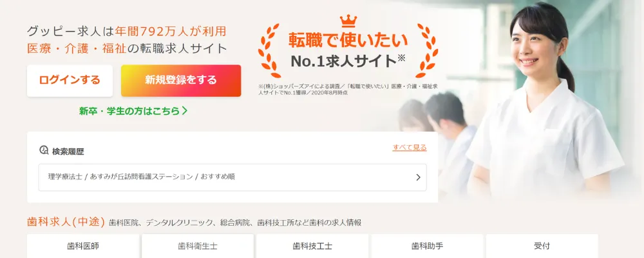
Task: Open the すべて見る search history link
Action: [x=410, y=147]
